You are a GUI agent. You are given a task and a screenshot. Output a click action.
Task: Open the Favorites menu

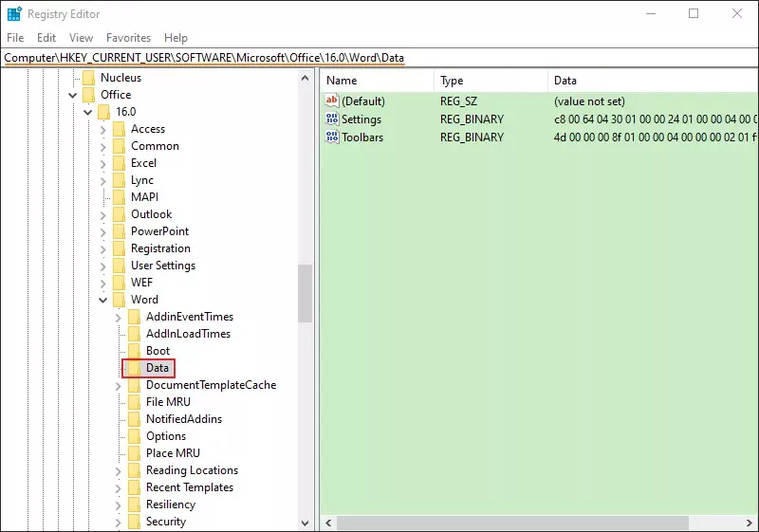pyautogui.click(x=128, y=38)
